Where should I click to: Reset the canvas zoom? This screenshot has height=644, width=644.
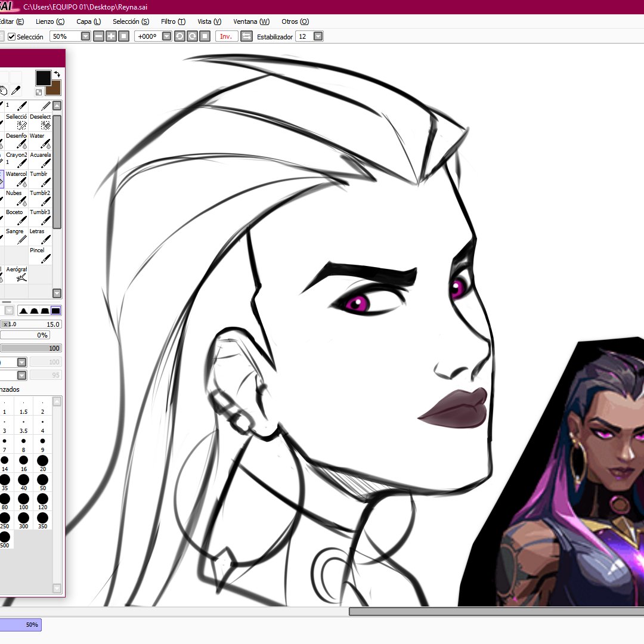pos(123,36)
